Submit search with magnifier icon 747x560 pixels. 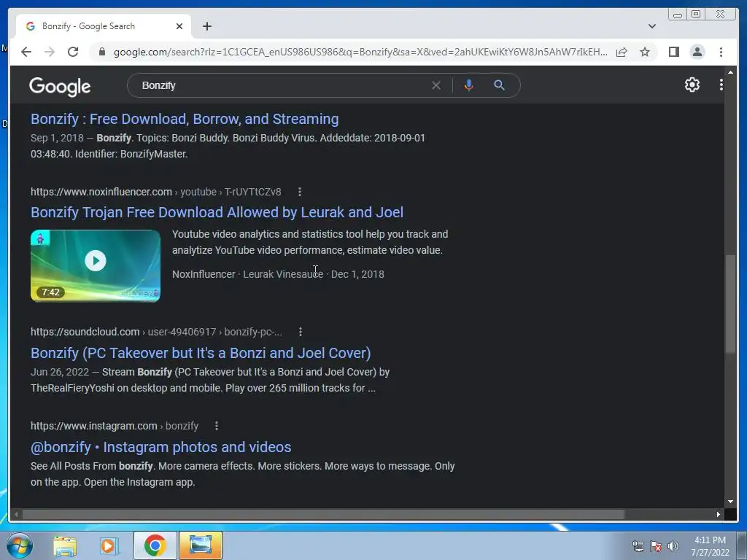point(499,85)
